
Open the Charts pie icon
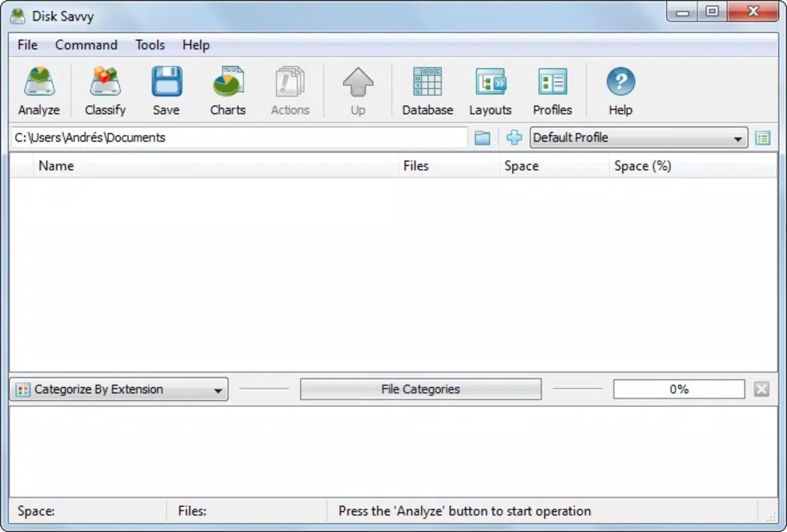click(x=228, y=91)
